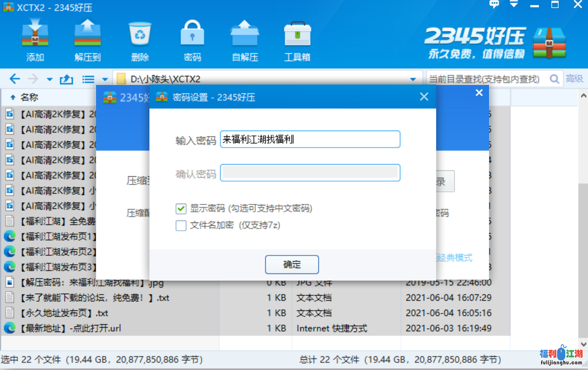Screen dimensions: 588x370
Task: Open the 工具箱 (Toolbox) icon
Action: pyautogui.click(x=297, y=40)
